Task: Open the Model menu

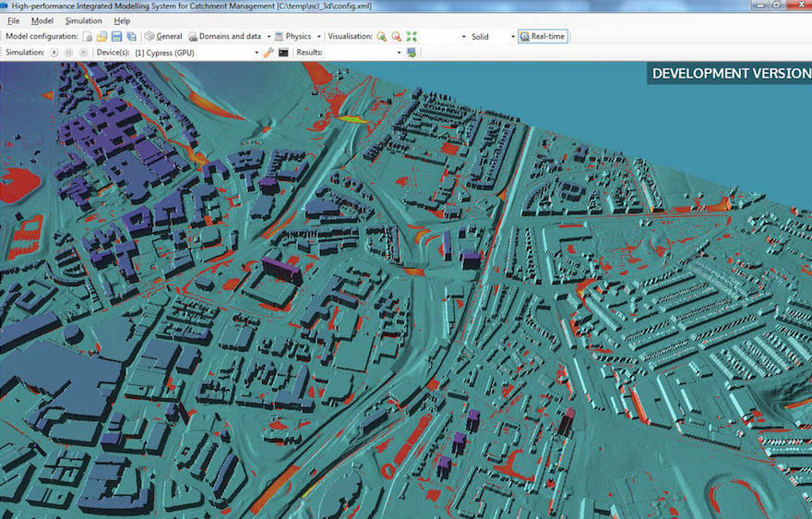Action: (x=42, y=20)
